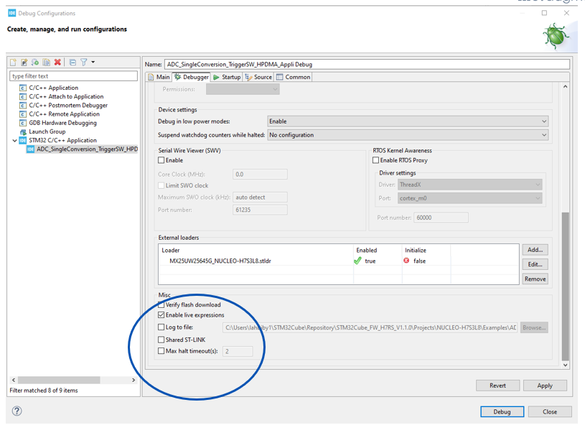585x433 pixels.
Task: Switch to the Main tab
Action: [159, 77]
